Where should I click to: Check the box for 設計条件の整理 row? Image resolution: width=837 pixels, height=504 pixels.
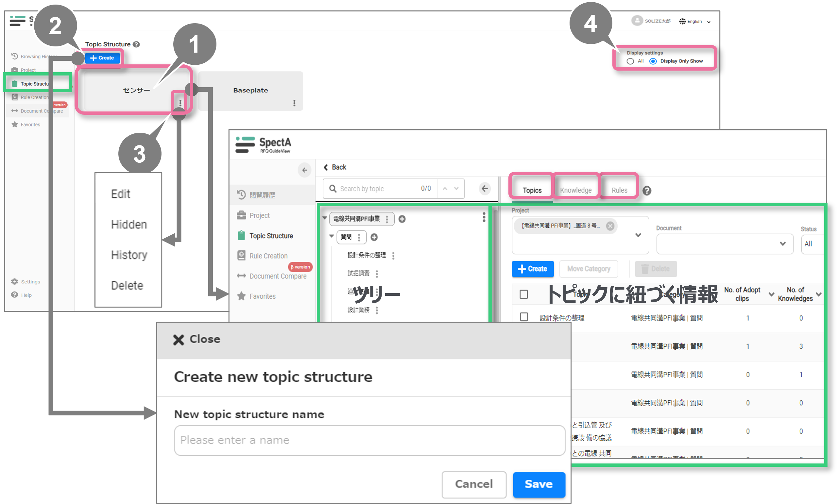click(524, 317)
